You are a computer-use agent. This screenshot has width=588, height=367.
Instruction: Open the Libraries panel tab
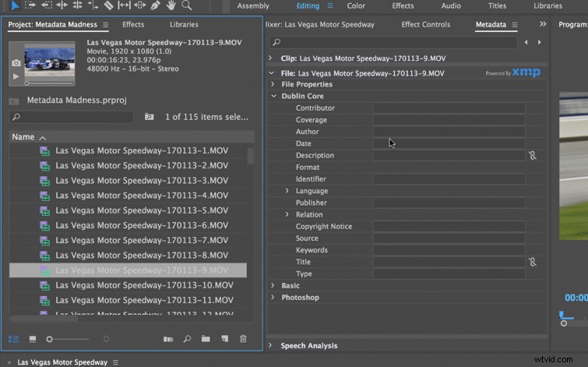point(184,24)
